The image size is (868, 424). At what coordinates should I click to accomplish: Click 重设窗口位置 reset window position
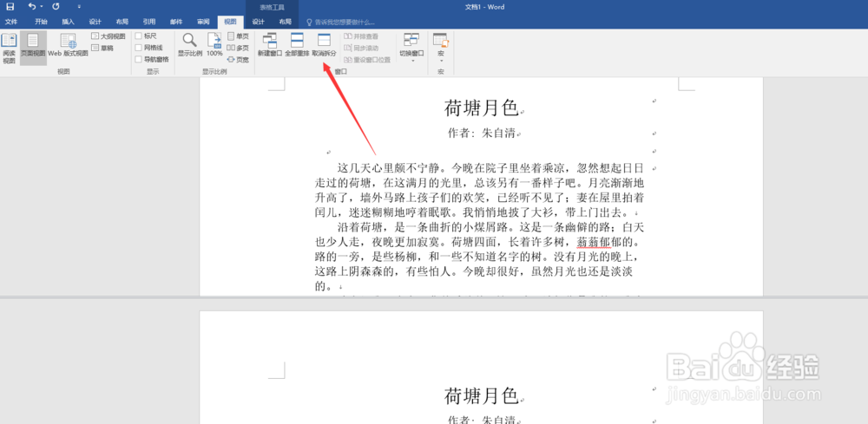pos(367,60)
